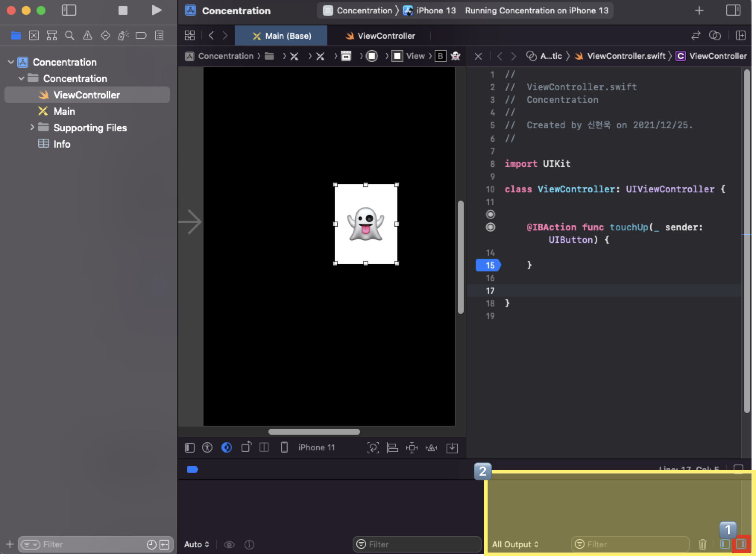Click the Align constraints icon
The height and width of the screenshot is (557, 756).
coord(392,447)
